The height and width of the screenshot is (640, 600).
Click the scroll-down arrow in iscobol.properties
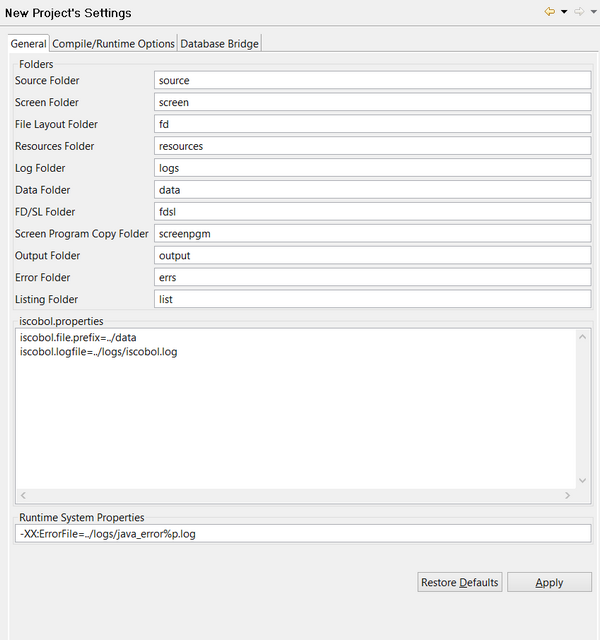[x=583, y=481]
